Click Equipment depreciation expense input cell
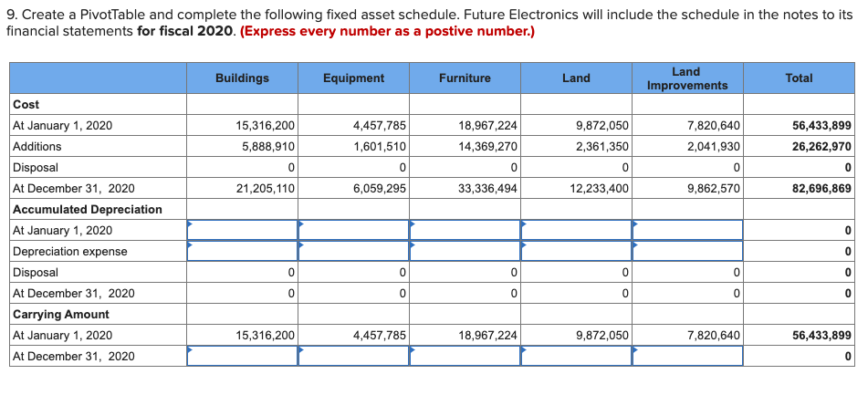This screenshot has width=868, height=395. pyautogui.click(x=354, y=251)
